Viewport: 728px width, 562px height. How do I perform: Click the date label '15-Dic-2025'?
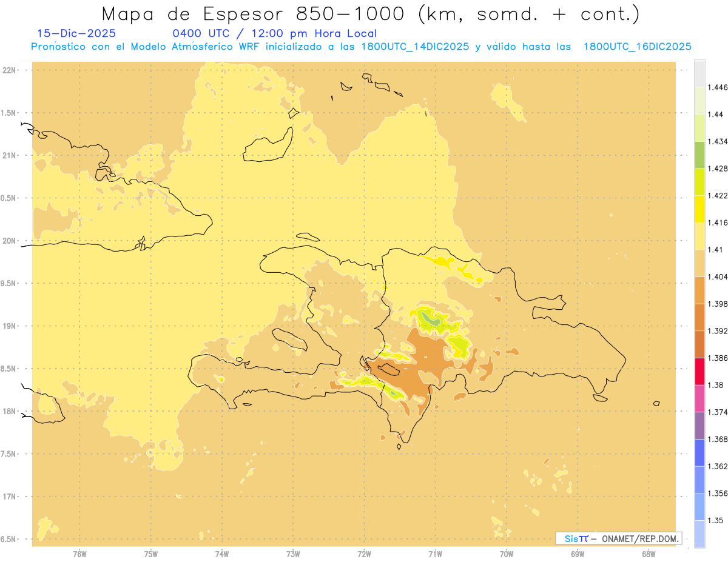click(76, 33)
